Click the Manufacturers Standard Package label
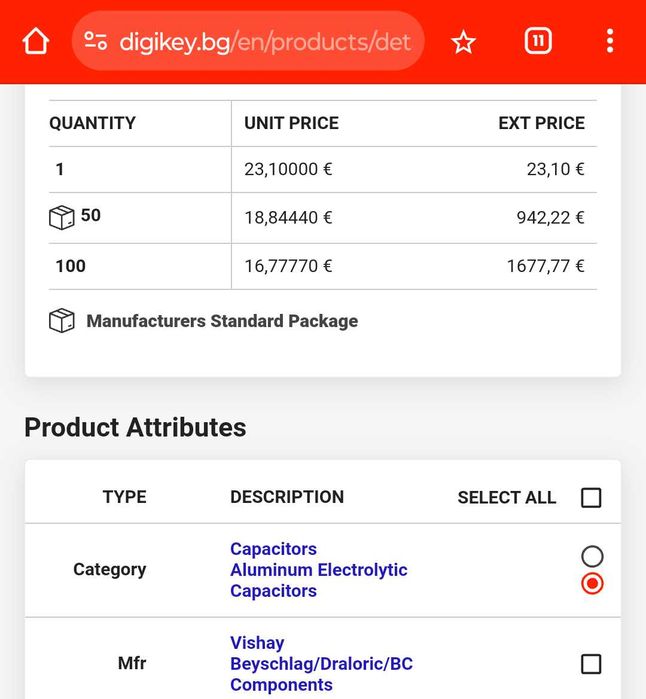The width and height of the screenshot is (646, 699). coord(222,321)
